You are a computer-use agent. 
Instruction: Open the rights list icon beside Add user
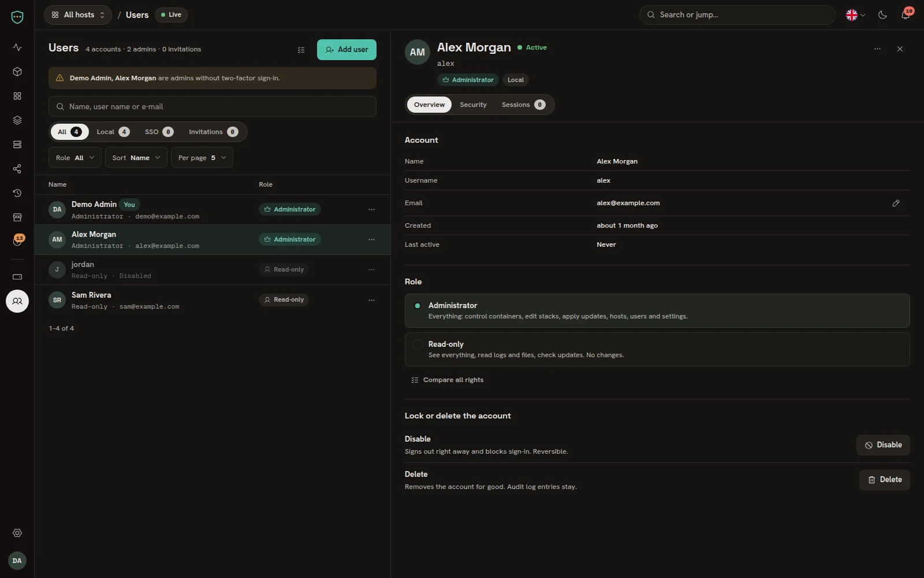(301, 50)
